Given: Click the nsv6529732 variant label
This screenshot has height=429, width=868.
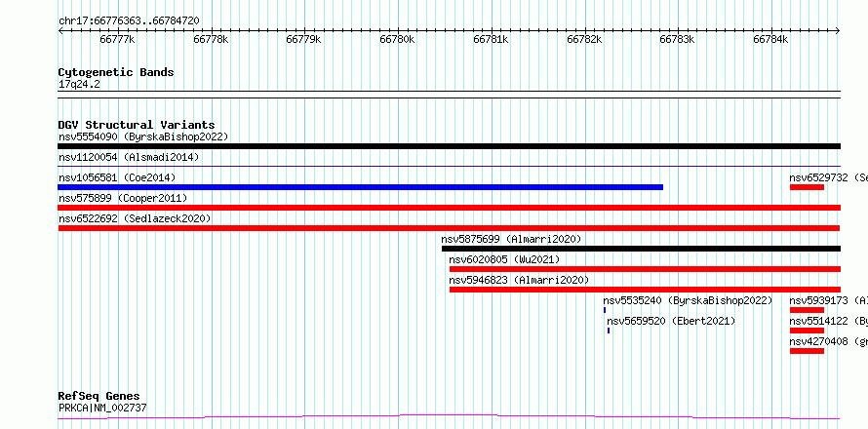Looking at the screenshot, I should 828,177.
